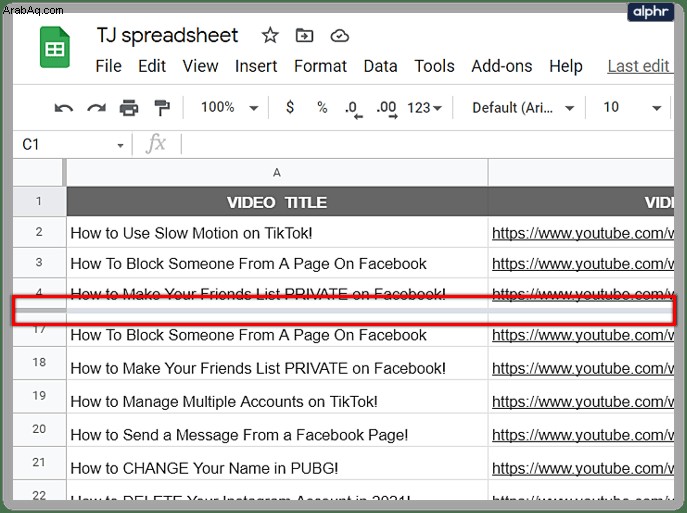Select row 20 header
Viewport: 687px width, 513px height.
[39, 429]
